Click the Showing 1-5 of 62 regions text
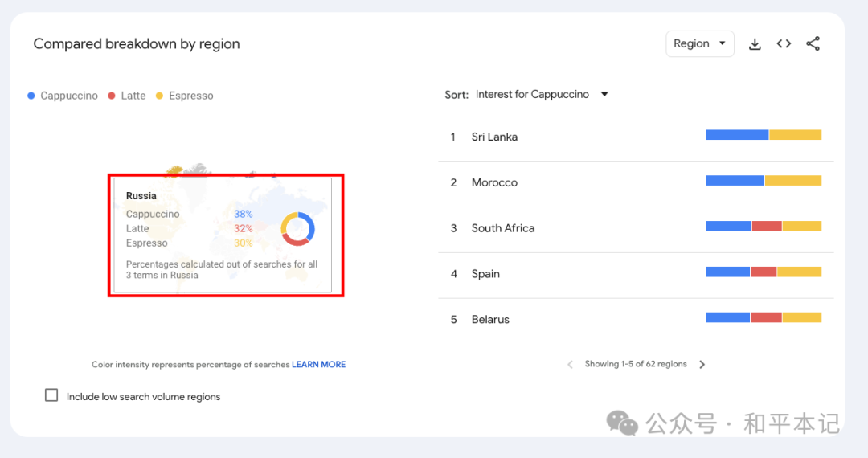Viewport: 868px width, 458px height. click(x=636, y=364)
